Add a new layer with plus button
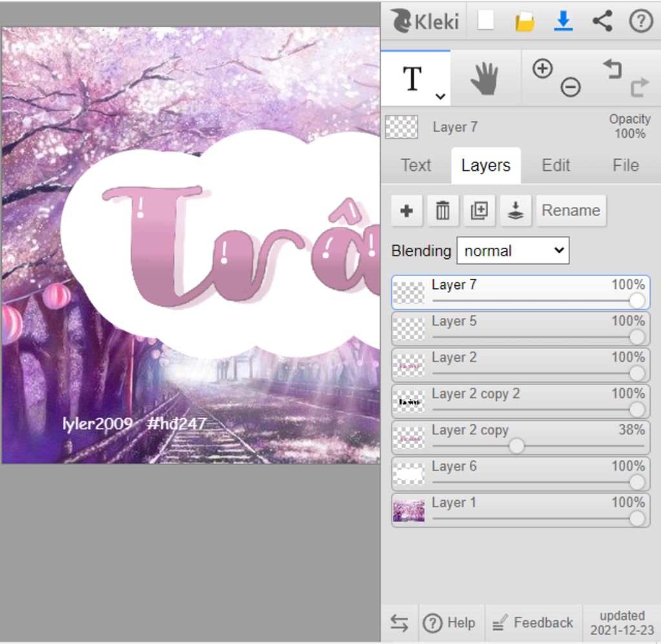The width and height of the screenshot is (661, 644). (407, 210)
